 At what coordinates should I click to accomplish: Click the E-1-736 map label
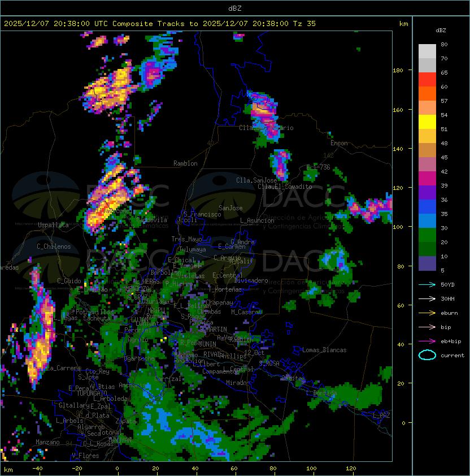(x=318, y=167)
